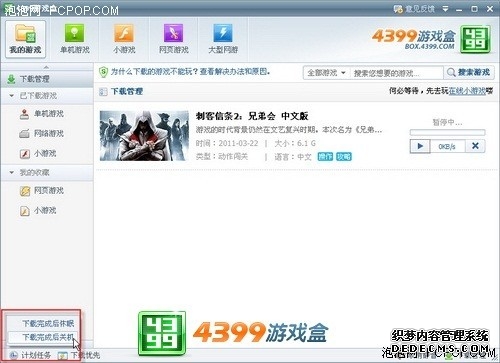This screenshot has width=500, height=363.
Task: Click the 意见反馈 feedback icon
Action: pos(398,9)
